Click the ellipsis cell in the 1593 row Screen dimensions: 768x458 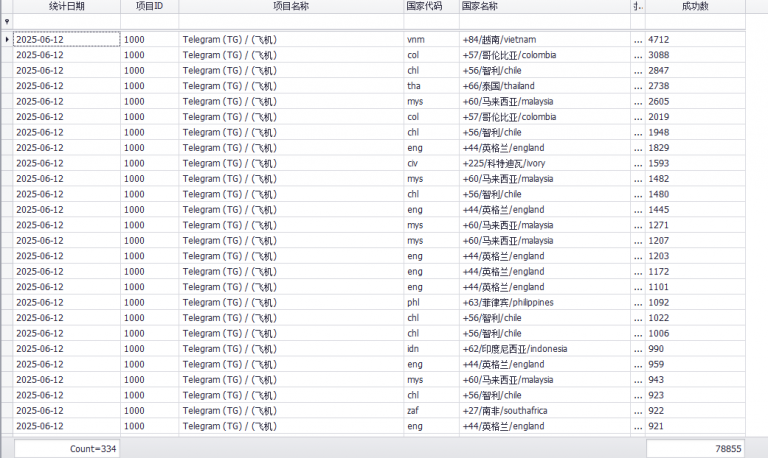pyautogui.click(x=638, y=163)
